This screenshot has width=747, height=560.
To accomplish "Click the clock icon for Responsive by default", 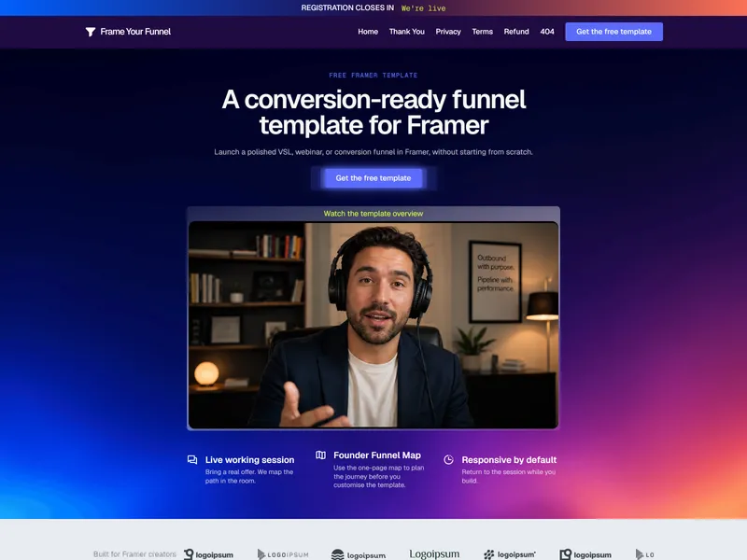I will [x=448, y=459].
